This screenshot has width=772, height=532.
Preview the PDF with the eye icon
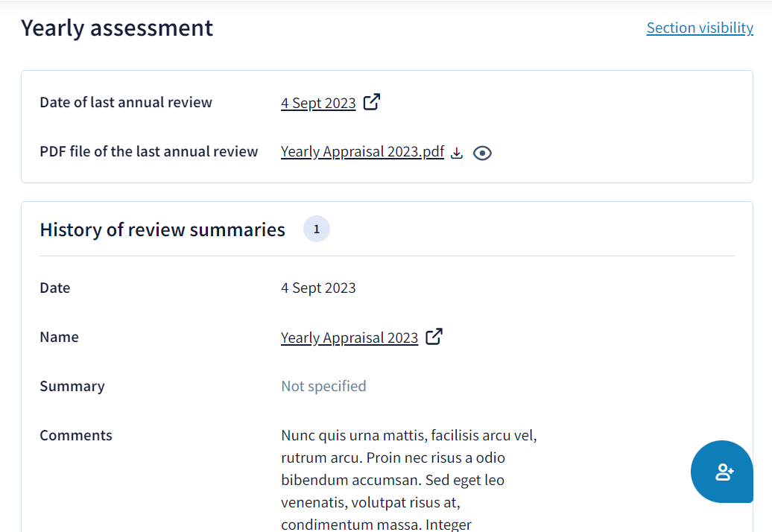click(x=483, y=153)
